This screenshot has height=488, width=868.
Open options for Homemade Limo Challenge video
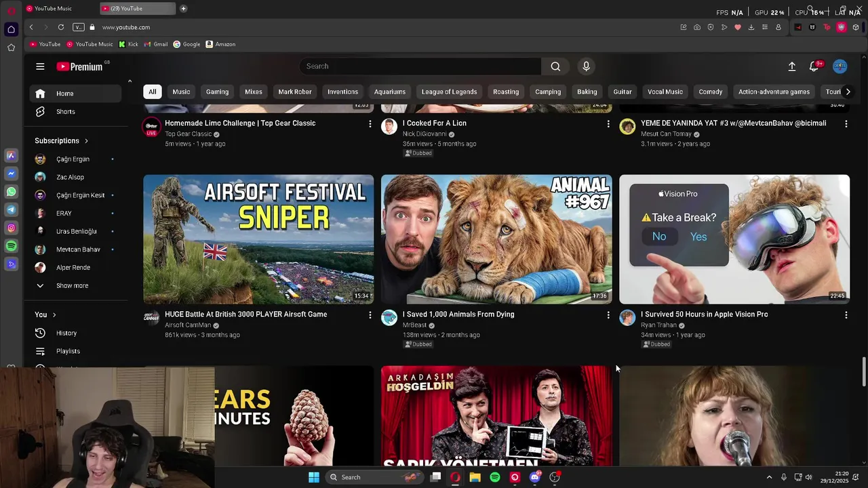click(370, 124)
